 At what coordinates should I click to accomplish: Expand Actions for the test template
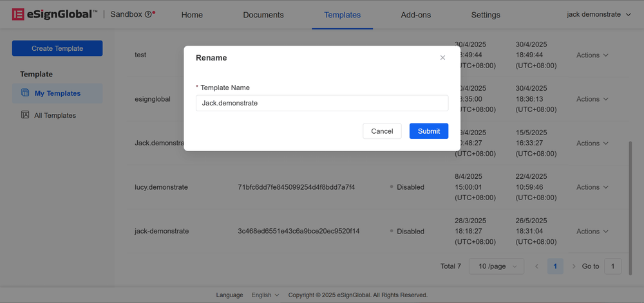[x=592, y=55]
